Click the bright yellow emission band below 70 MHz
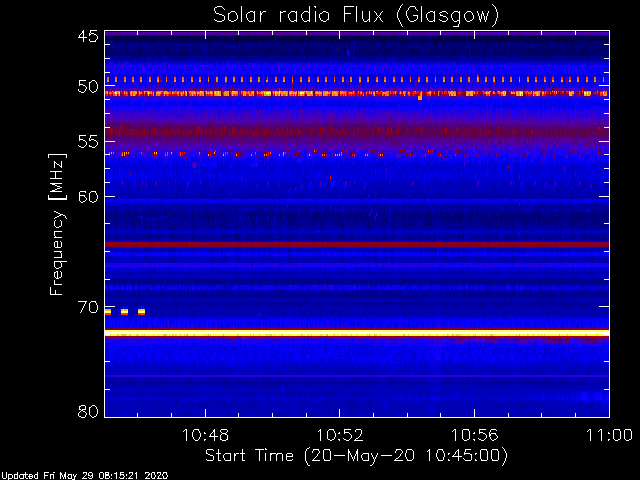Screen dimensions: 640x480 [x=357, y=333]
